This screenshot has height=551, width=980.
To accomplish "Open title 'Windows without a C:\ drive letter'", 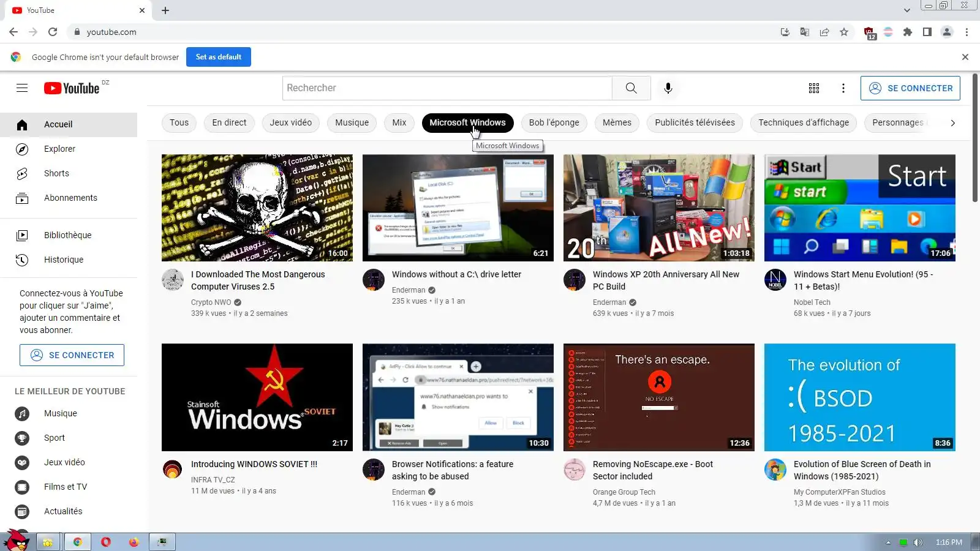I will click(x=456, y=274).
